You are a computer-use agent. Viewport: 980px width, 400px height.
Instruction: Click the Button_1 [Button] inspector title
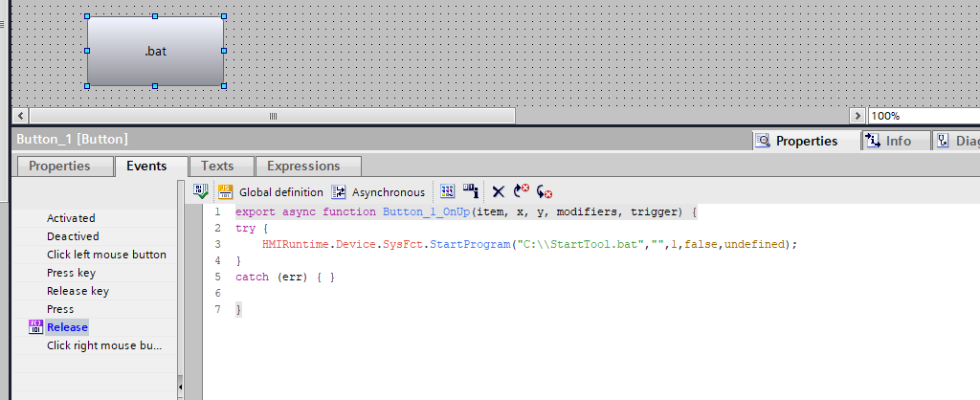tap(72, 139)
